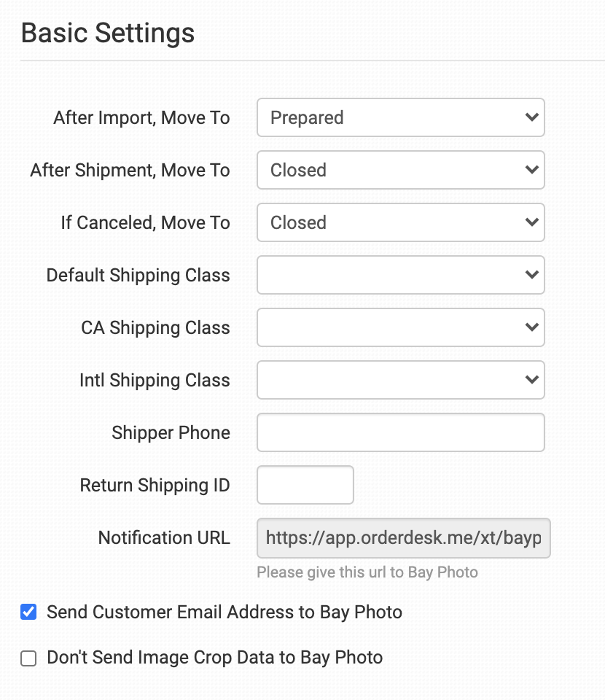Click the "Return Shipping ID" field label

(x=155, y=485)
